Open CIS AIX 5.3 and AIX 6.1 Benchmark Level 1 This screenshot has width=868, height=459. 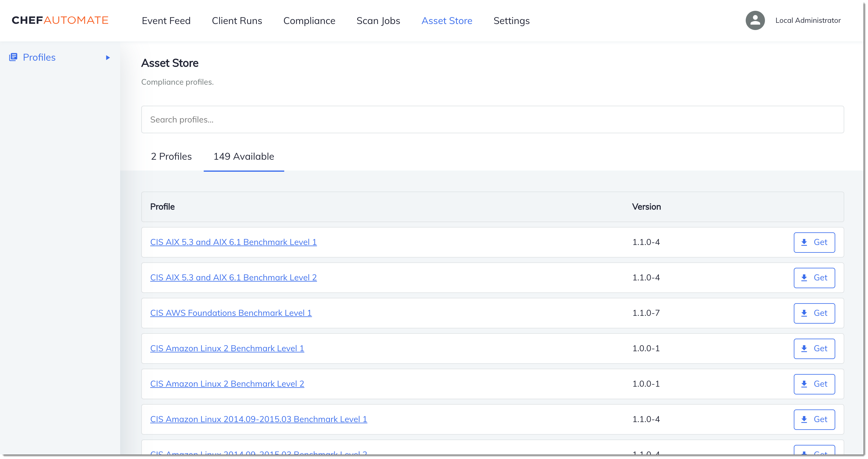tap(234, 242)
